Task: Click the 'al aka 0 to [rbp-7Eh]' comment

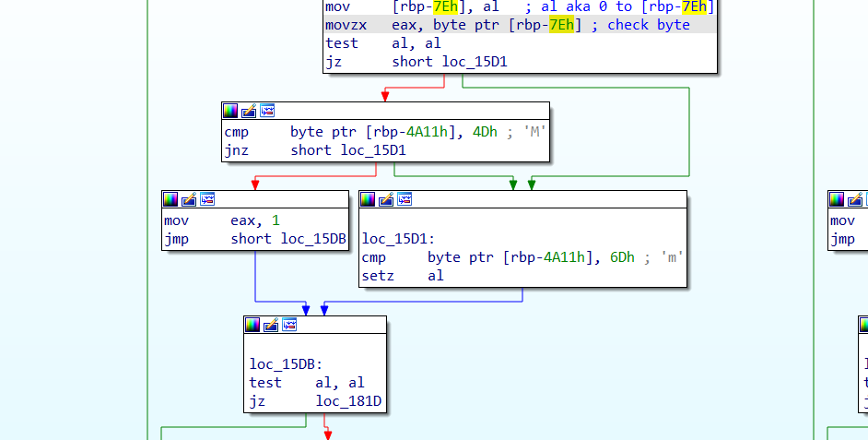Action: [x=619, y=7]
